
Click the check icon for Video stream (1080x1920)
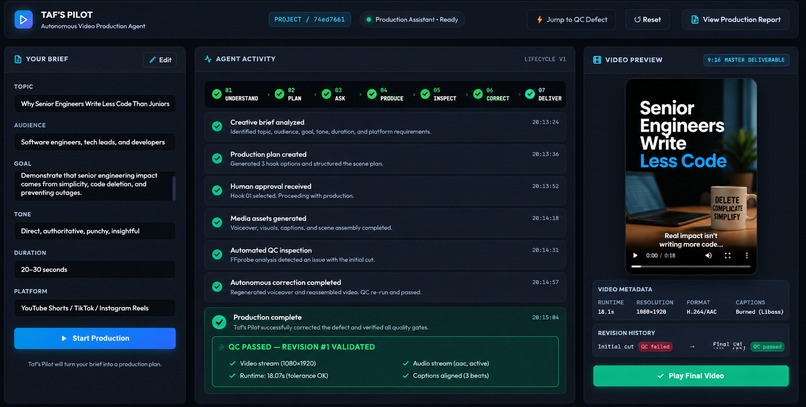pyautogui.click(x=233, y=363)
